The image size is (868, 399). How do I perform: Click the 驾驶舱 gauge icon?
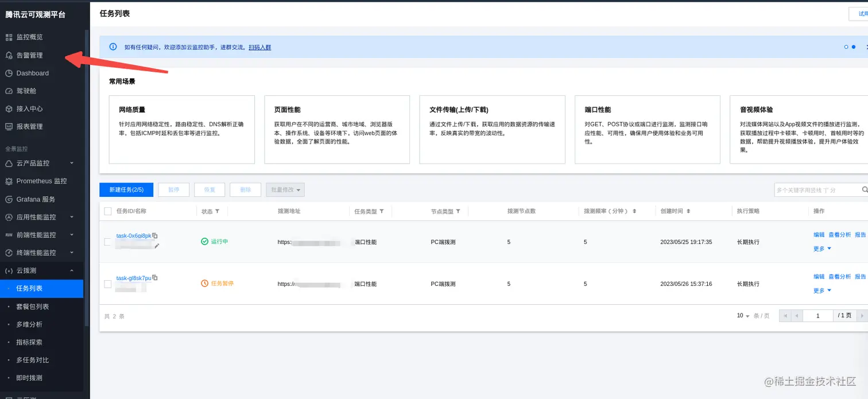pyautogui.click(x=9, y=91)
